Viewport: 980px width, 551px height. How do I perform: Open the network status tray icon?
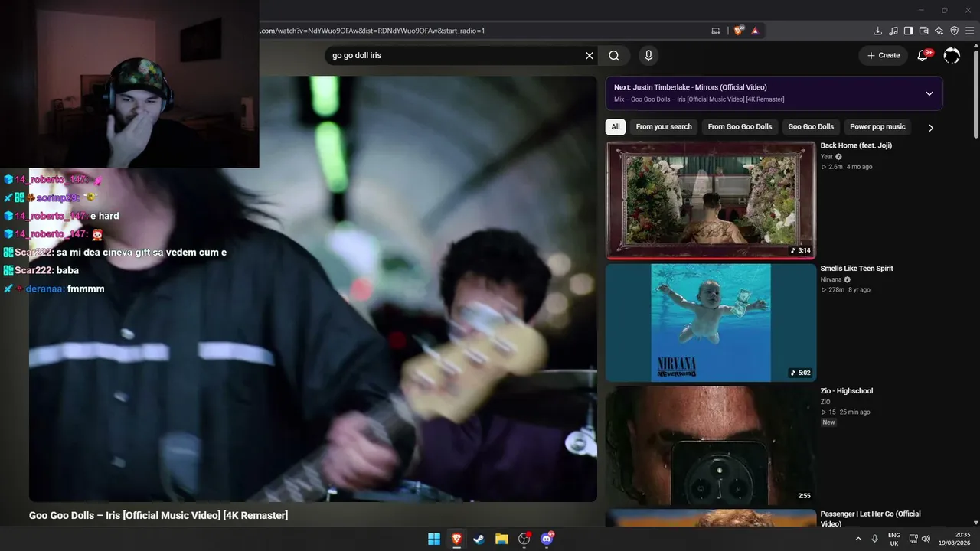click(913, 539)
